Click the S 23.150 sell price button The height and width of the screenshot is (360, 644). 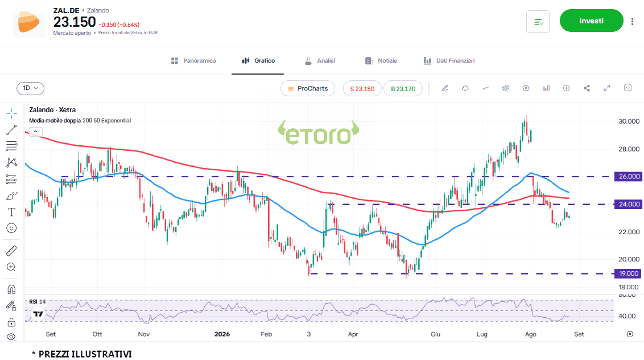click(x=362, y=88)
